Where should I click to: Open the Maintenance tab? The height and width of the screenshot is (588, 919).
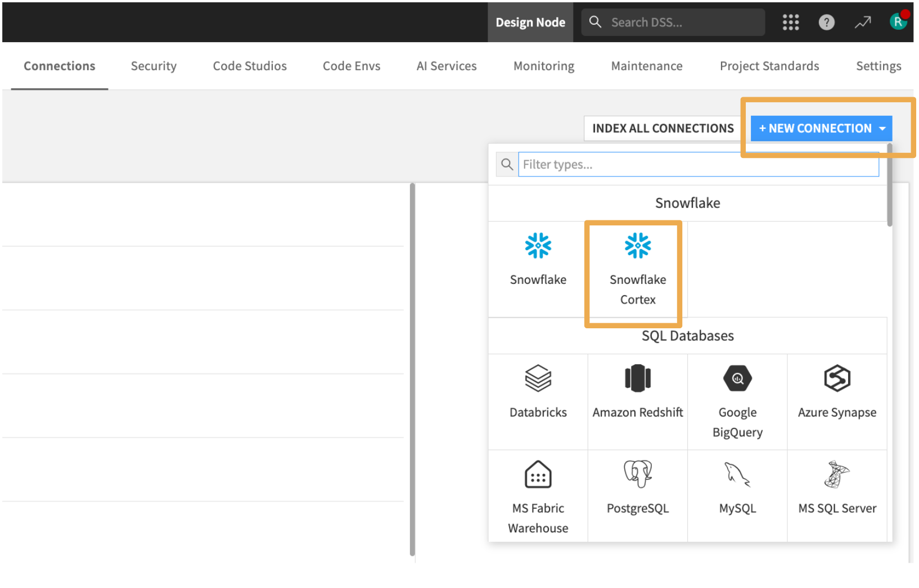tap(647, 66)
